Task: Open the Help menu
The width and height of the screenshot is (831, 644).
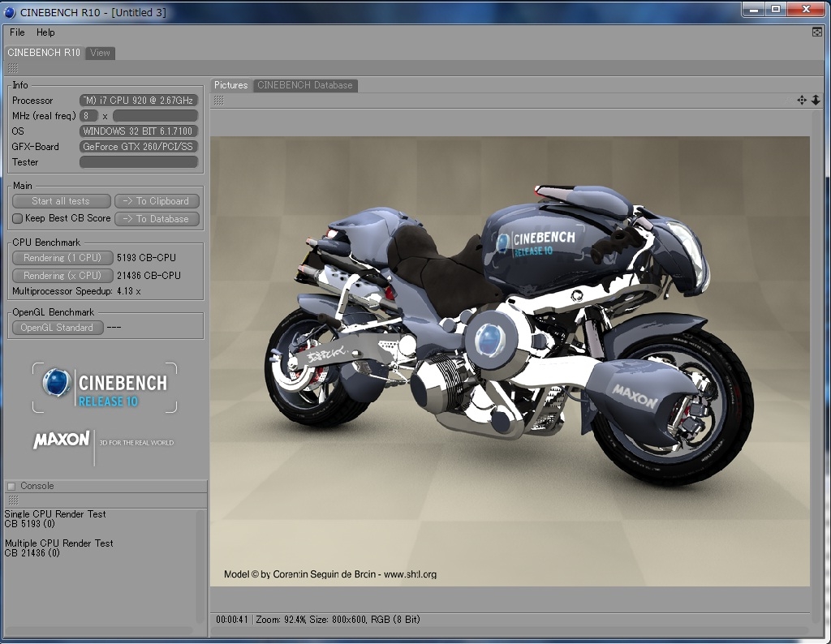Action: coord(45,32)
